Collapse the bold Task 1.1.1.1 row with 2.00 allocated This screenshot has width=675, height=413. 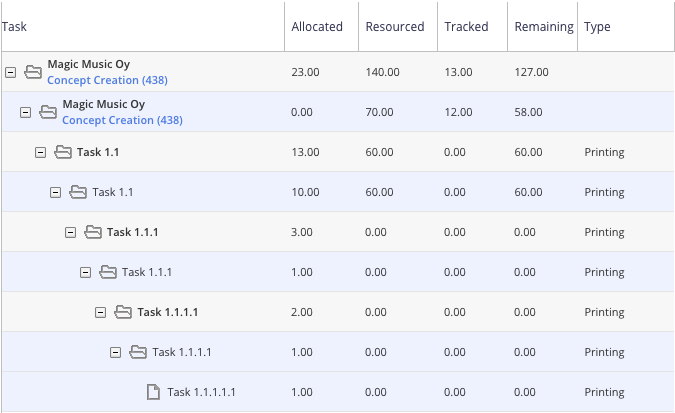coord(101,312)
